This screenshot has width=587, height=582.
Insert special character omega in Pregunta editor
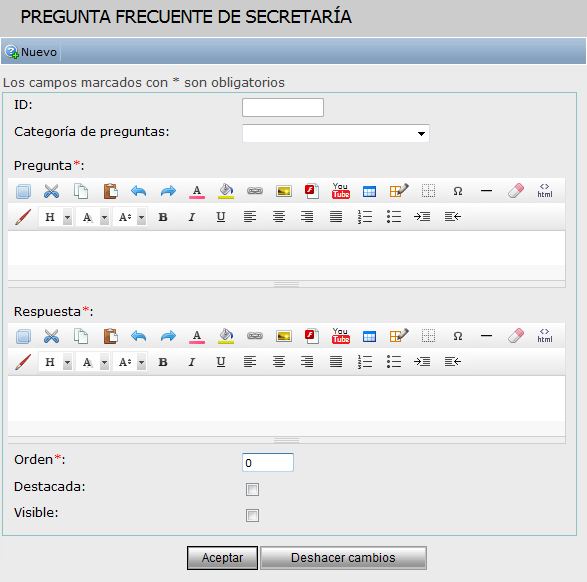[457, 191]
